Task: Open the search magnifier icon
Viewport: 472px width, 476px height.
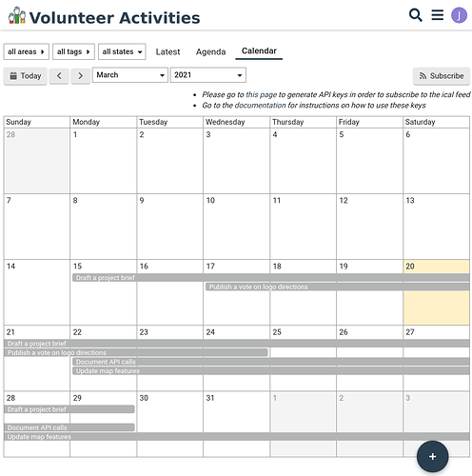Action: point(416,15)
